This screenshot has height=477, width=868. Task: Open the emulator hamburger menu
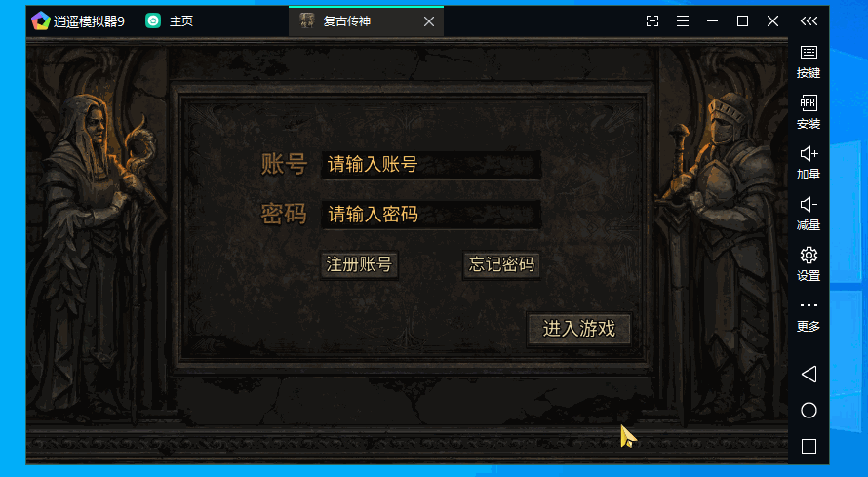683,21
